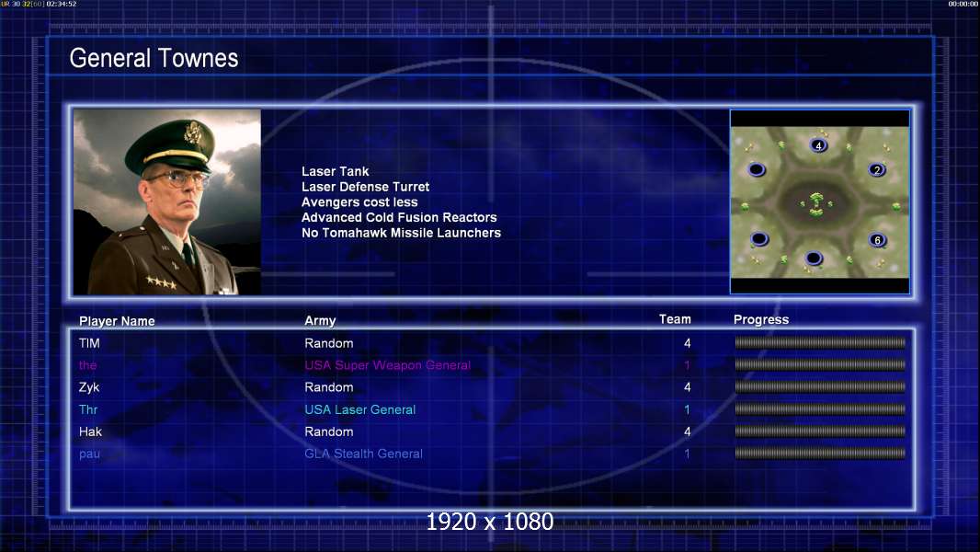Screen dimensions: 980x552
Task: Click 'Random' army in Zyk's row
Action: [329, 387]
